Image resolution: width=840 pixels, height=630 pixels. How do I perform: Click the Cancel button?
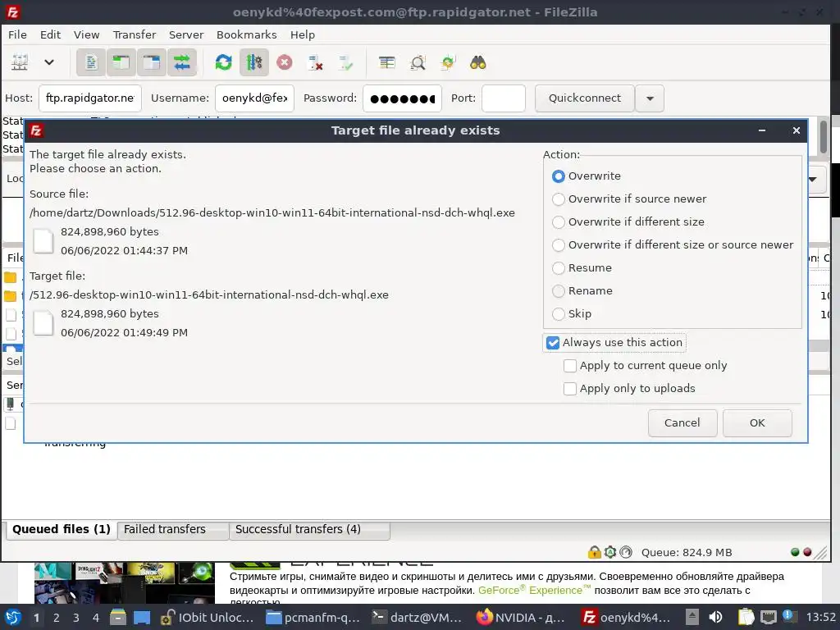click(x=682, y=423)
